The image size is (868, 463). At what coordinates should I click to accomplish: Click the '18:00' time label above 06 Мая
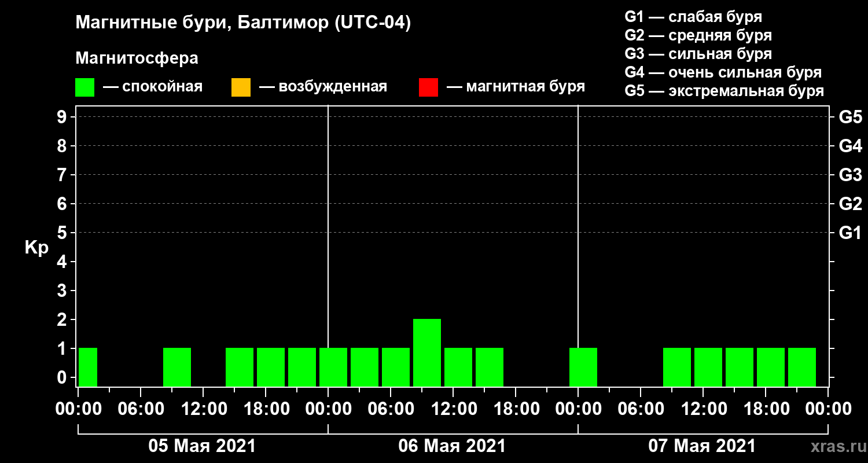[516, 409]
